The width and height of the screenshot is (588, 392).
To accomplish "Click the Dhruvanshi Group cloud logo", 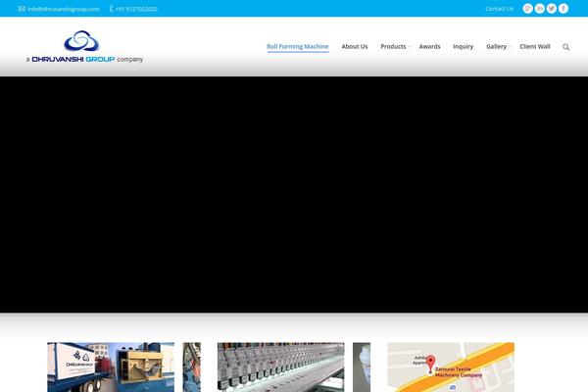I will click(x=81, y=40).
